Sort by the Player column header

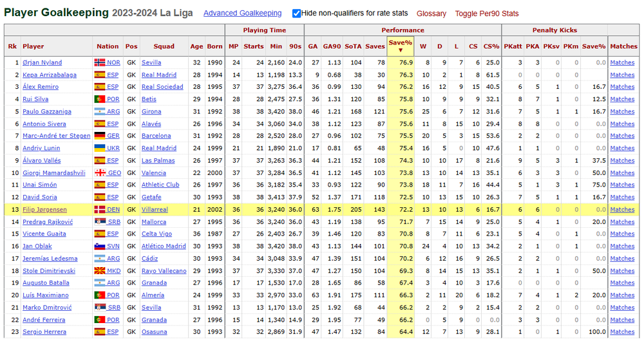click(33, 46)
